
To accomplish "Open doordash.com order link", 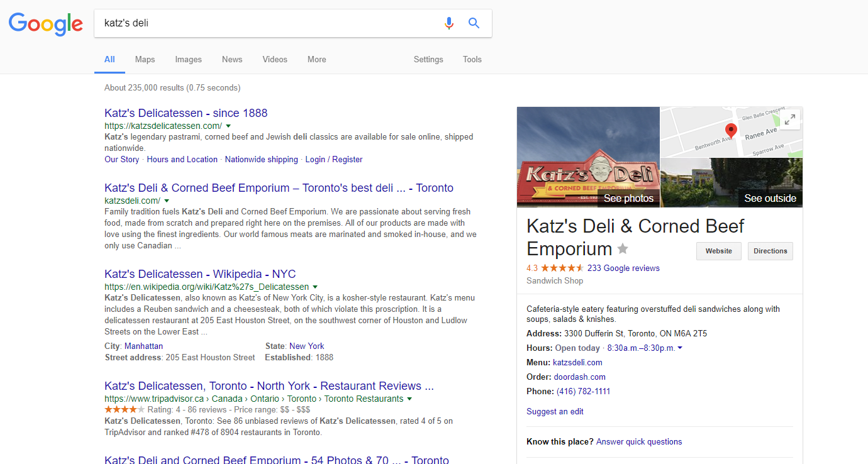I will tap(579, 377).
